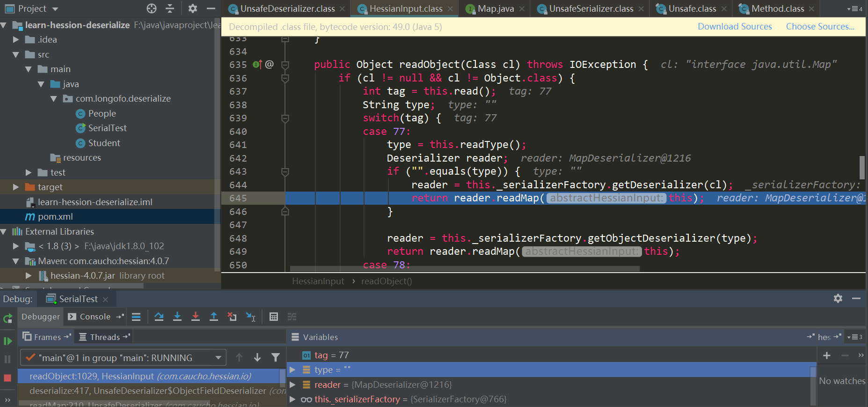Expand the reader variable node
This screenshot has width=868, height=407.
pyautogui.click(x=293, y=385)
